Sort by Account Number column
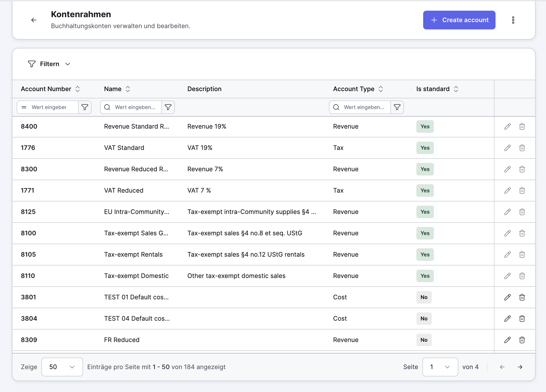Image resolution: width=546 pixels, height=392 pixels. pos(78,89)
